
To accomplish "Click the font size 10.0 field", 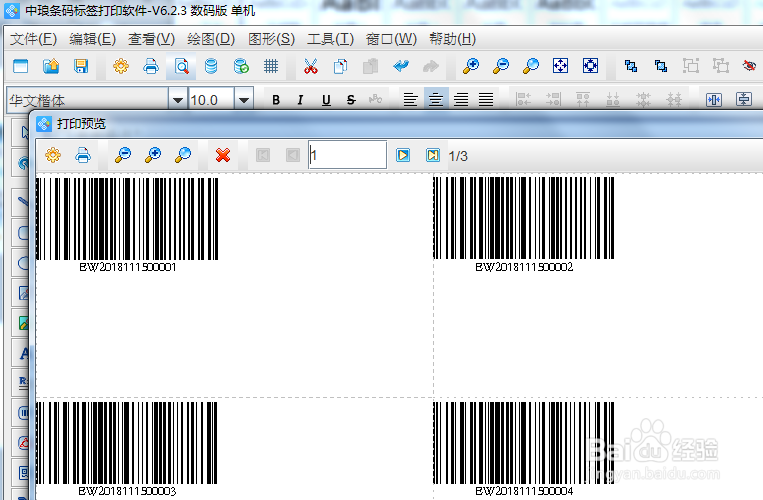I will 211,100.
